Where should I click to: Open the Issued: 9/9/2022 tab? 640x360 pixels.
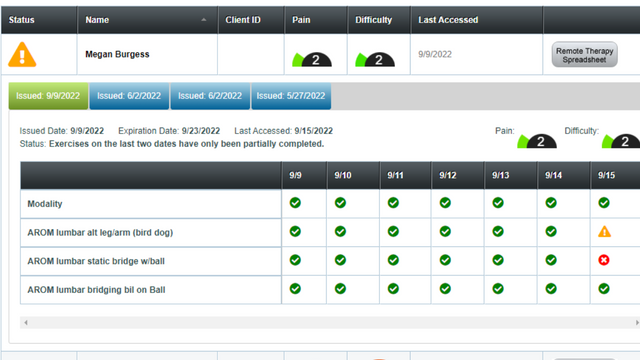pyautogui.click(x=48, y=96)
